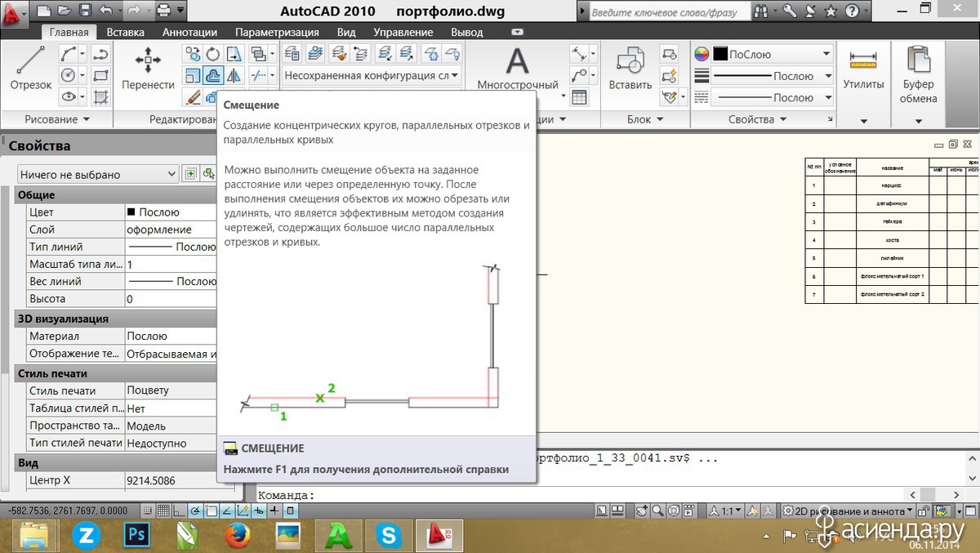Select the Mirror tool icon
The height and width of the screenshot is (553, 980).
pyautogui.click(x=234, y=76)
